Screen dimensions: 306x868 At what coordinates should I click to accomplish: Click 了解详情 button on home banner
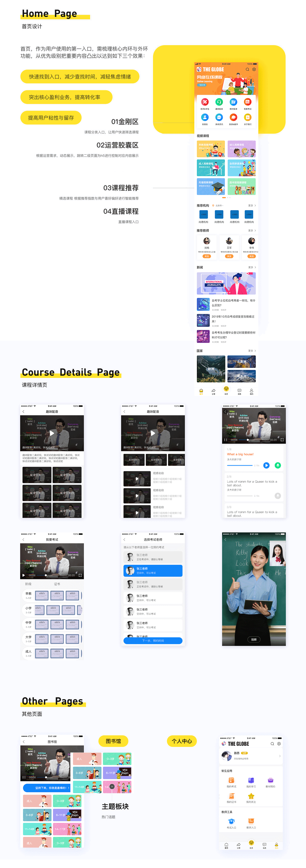(x=201, y=85)
